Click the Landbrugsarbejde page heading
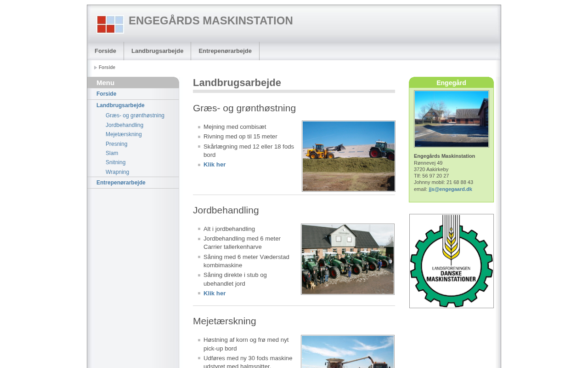This screenshot has height=368, width=588. pyautogui.click(x=237, y=83)
